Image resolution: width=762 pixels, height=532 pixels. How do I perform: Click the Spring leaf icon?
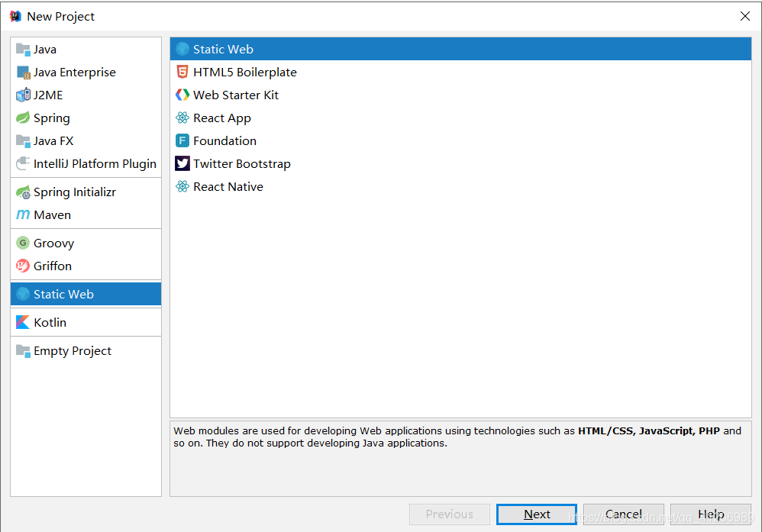coord(23,118)
